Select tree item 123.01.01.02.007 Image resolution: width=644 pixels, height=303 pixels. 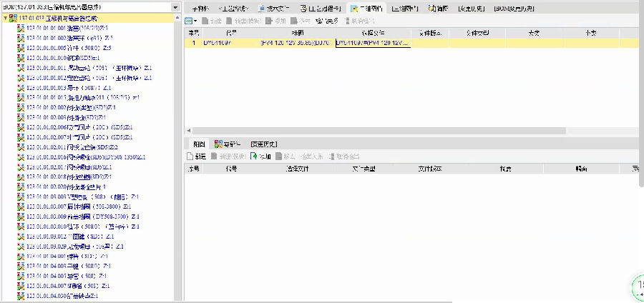coord(79,137)
